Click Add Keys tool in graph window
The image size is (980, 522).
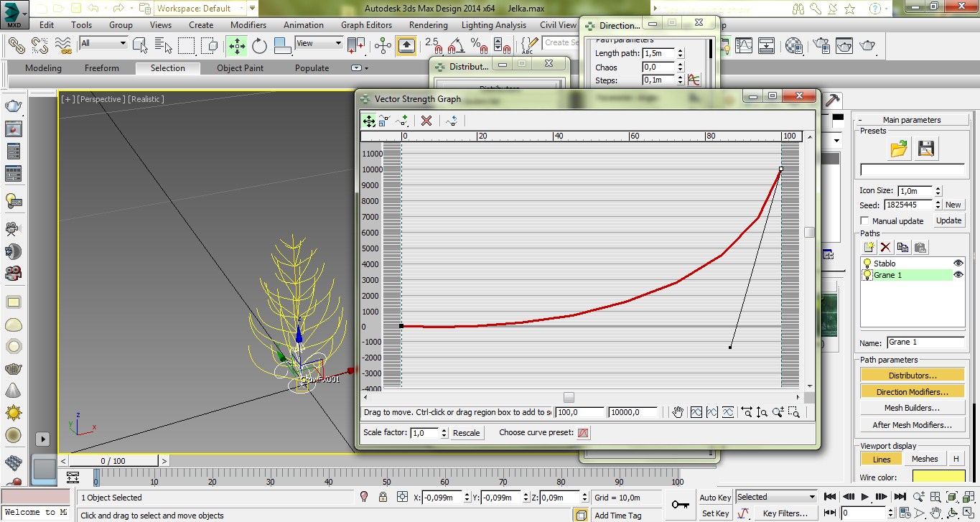pos(401,121)
